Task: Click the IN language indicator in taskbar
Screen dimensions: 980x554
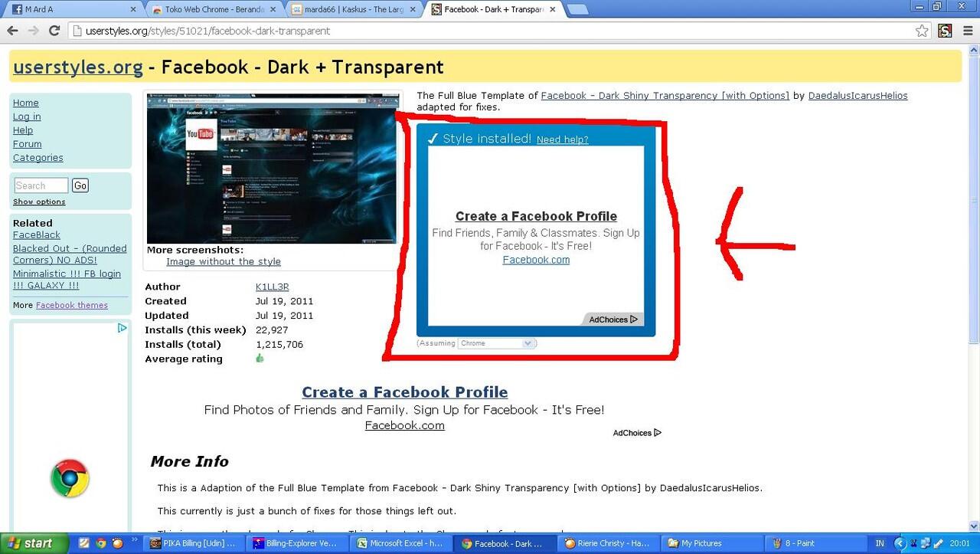Action: coord(880,543)
